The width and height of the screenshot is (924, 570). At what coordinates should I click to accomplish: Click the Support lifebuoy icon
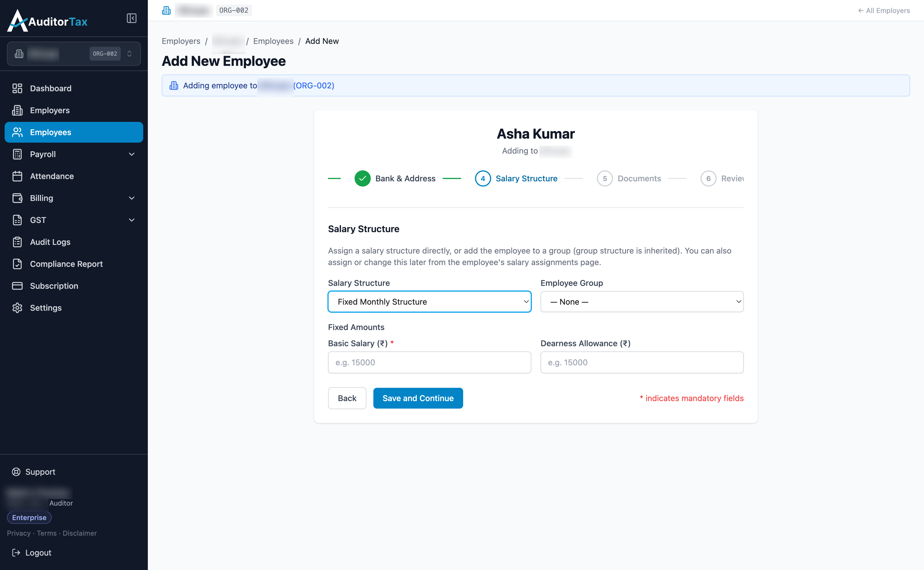coord(16,472)
